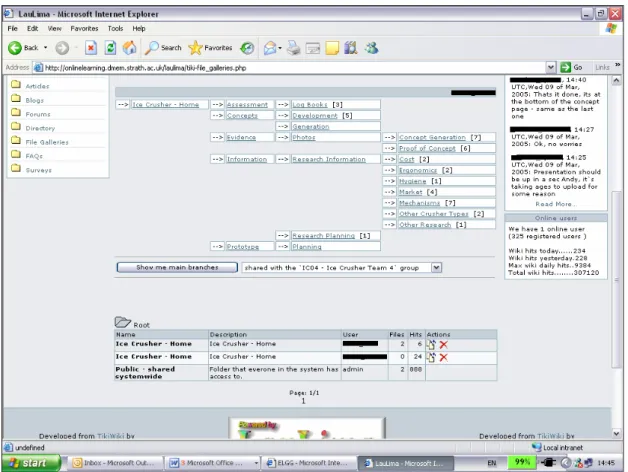Edit second Ice Crusher - Home gallery icon
This screenshot has width=628, height=472.
(x=431, y=357)
